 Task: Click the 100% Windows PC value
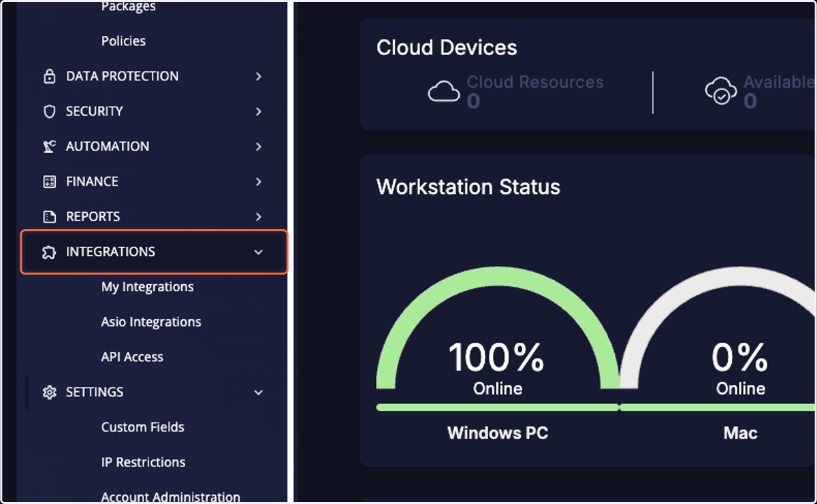tap(496, 357)
